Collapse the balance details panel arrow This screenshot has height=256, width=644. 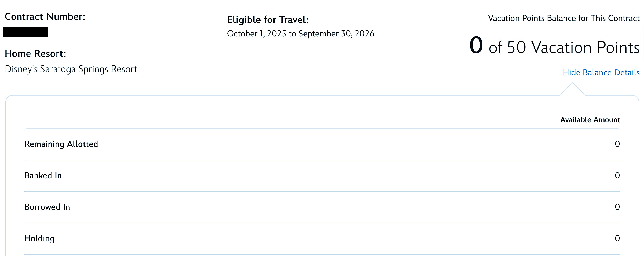572,89
